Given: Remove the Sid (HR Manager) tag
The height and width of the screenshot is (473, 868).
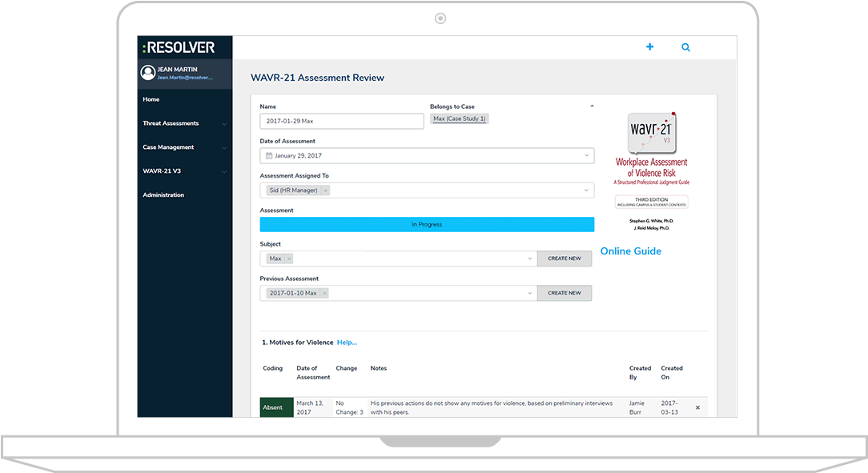Looking at the screenshot, I should tap(326, 190).
